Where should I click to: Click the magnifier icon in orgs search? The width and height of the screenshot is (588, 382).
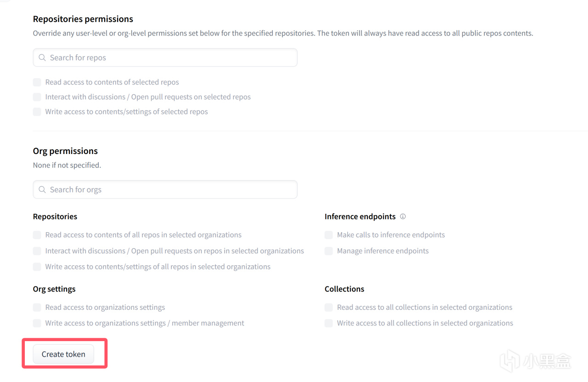[x=42, y=190]
